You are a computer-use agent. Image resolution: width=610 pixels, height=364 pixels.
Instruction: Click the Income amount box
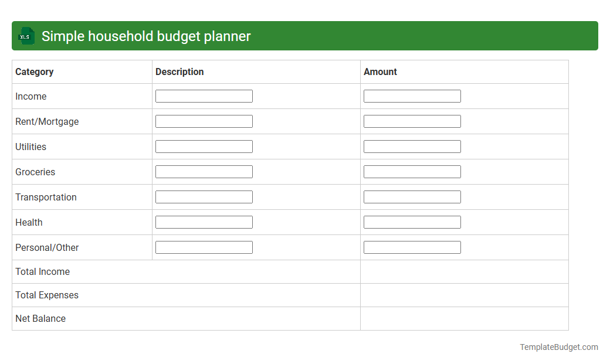412,96
